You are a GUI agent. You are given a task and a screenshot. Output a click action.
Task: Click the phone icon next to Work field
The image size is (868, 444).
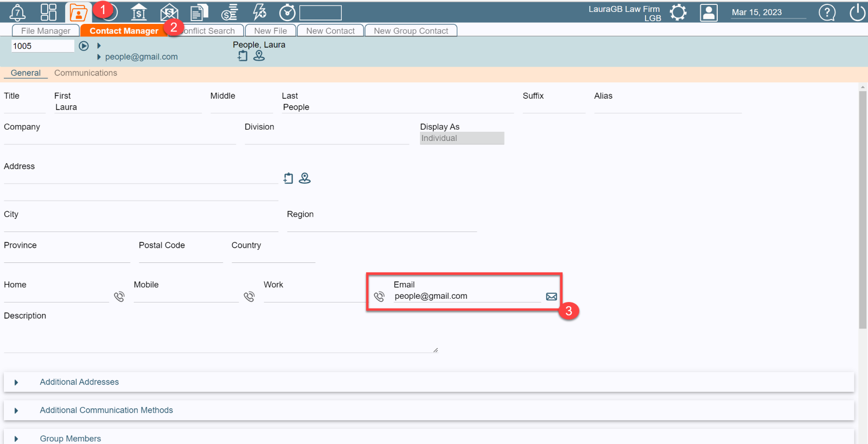tap(379, 297)
